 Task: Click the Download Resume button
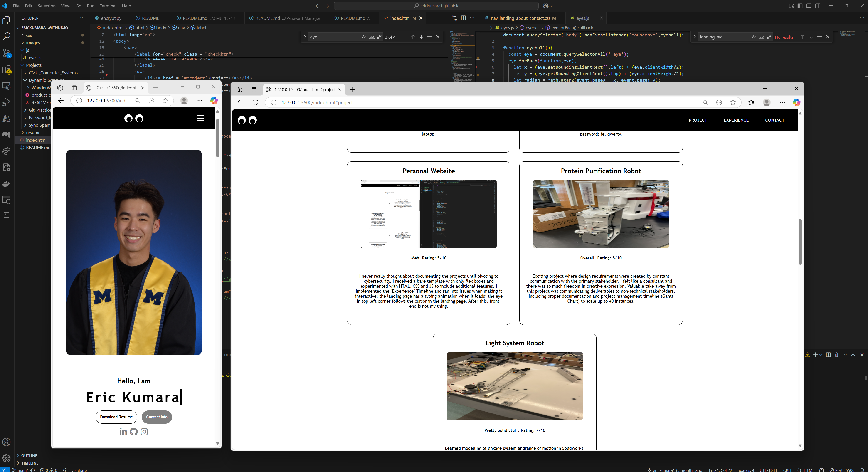(116, 417)
